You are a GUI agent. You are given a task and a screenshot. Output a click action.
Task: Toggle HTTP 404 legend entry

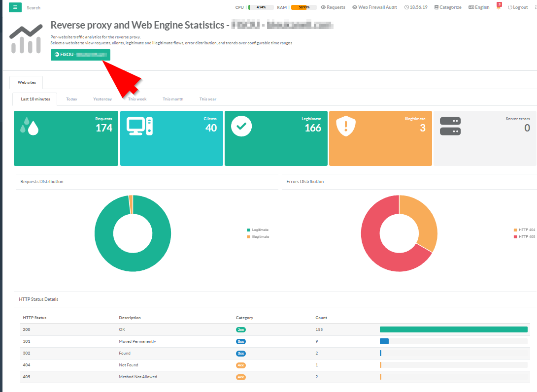tap(526, 230)
